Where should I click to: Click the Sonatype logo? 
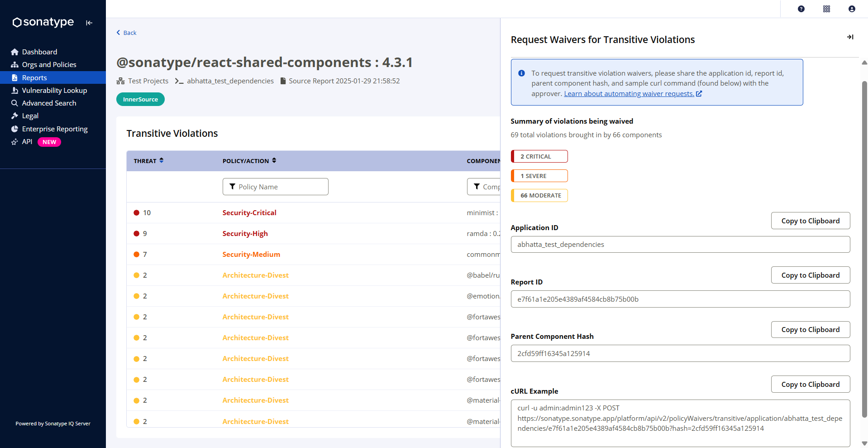coord(43,22)
